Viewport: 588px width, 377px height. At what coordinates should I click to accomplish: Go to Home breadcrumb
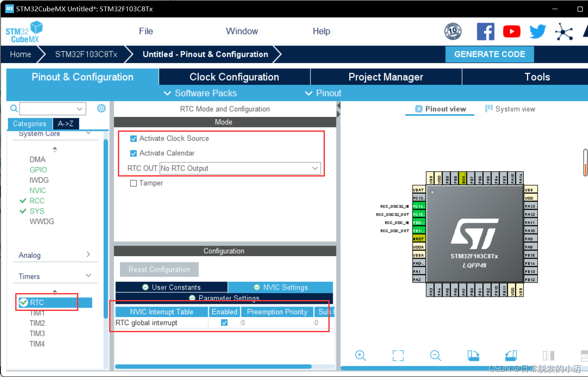click(x=20, y=54)
